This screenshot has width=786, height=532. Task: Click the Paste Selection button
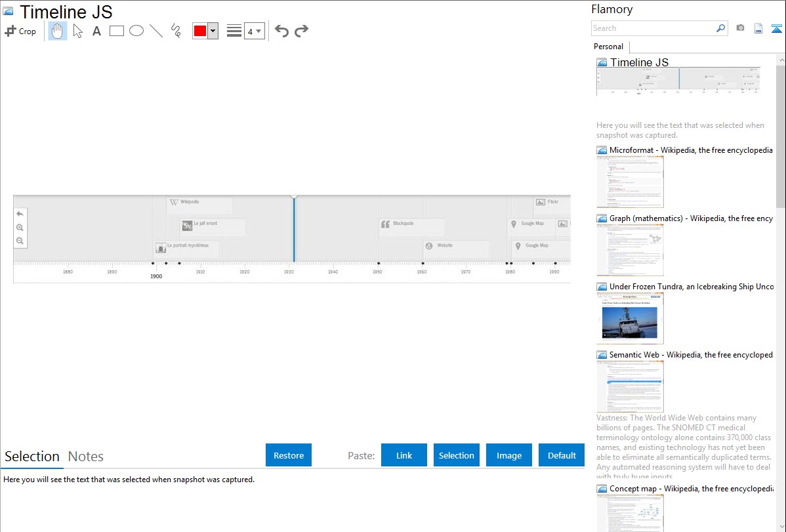point(456,455)
